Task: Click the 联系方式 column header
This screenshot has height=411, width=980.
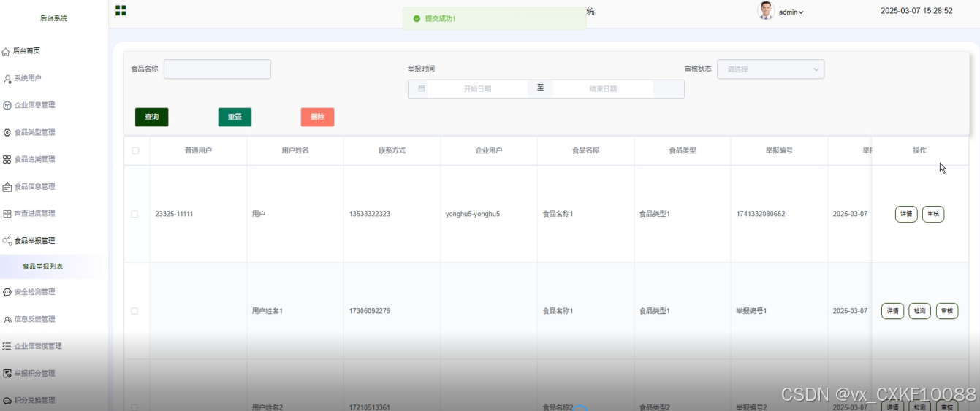Action: click(392, 150)
